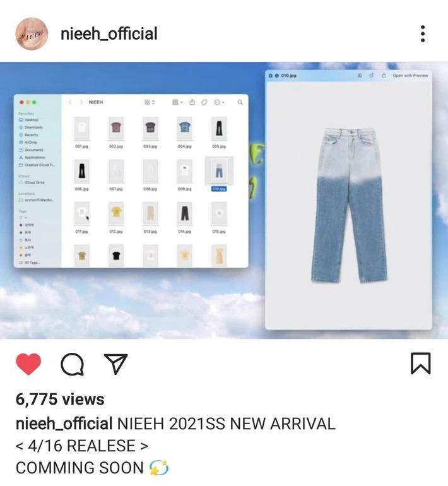448x486 pixels.
Task: Click the Finder search magnifier icon
Action: pos(240,102)
